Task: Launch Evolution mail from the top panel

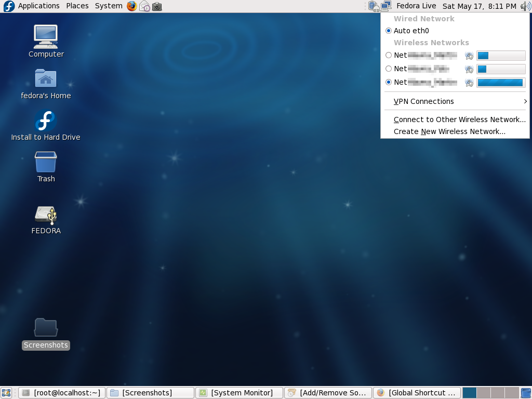Action: pos(144,6)
